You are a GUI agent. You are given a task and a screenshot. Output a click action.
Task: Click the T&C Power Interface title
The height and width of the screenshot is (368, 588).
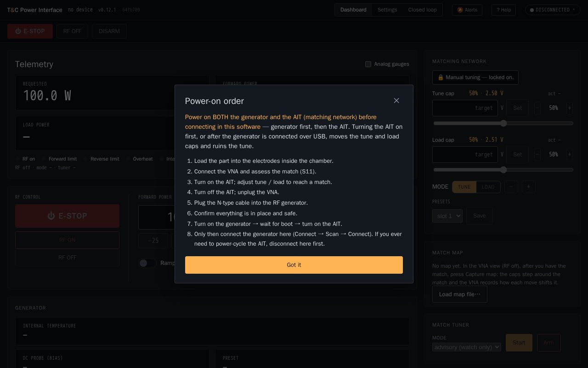[x=34, y=10]
